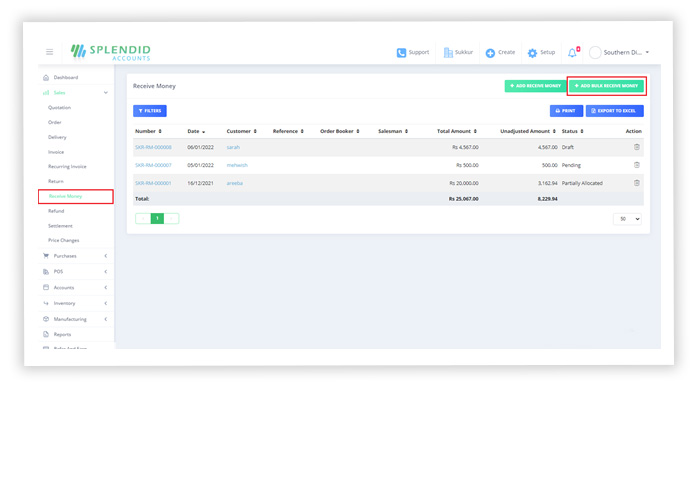699x492 pixels.
Task: Open Settlement in Sales menu
Action: 60,226
